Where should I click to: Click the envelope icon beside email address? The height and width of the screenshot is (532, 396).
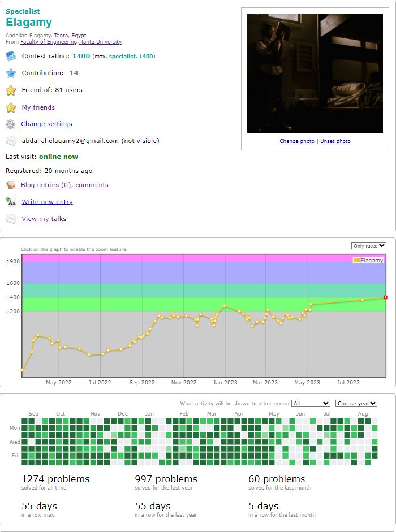click(11, 141)
